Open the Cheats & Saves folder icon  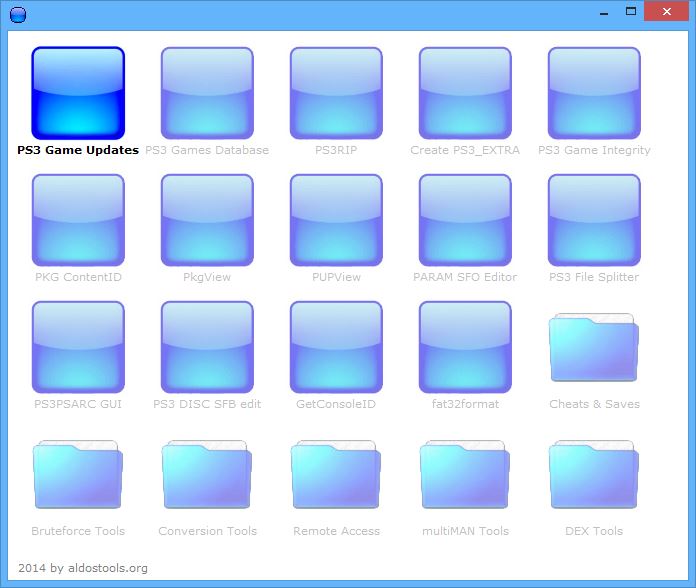point(594,347)
